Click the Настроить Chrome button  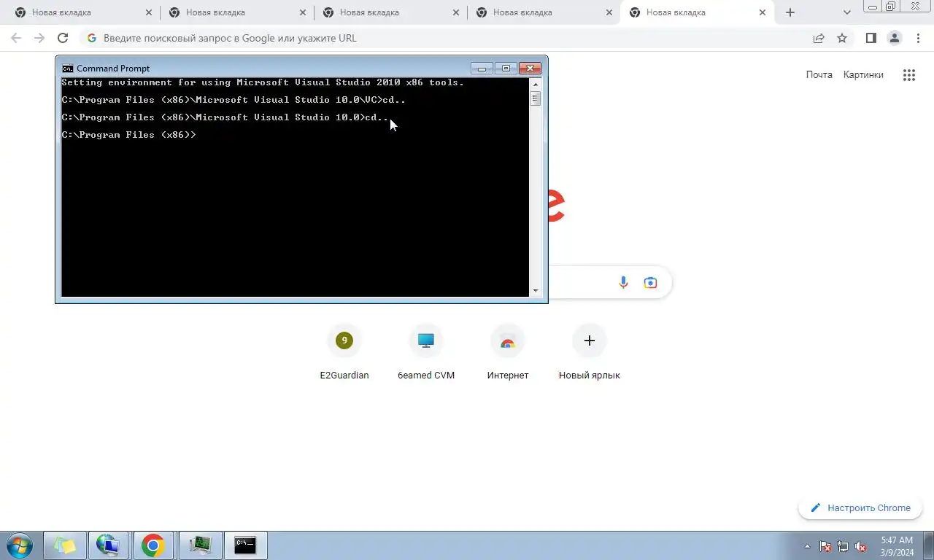tap(860, 507)
